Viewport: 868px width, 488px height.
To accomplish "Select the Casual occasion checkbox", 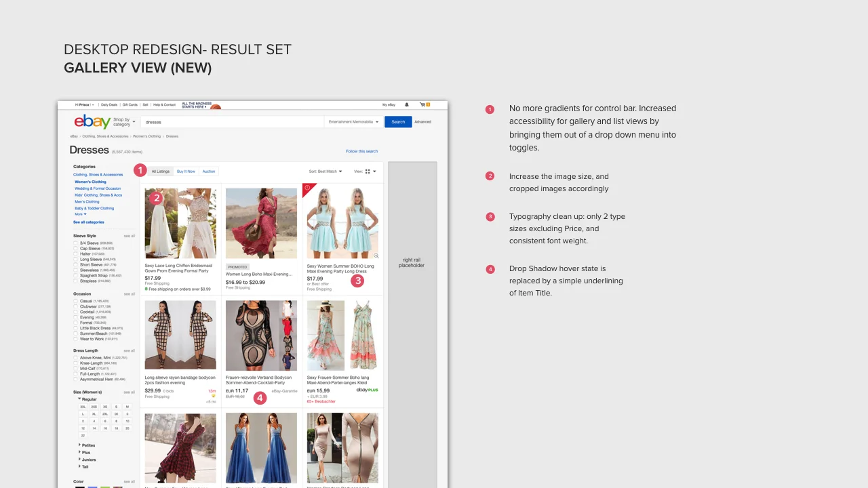I will 75,301.
